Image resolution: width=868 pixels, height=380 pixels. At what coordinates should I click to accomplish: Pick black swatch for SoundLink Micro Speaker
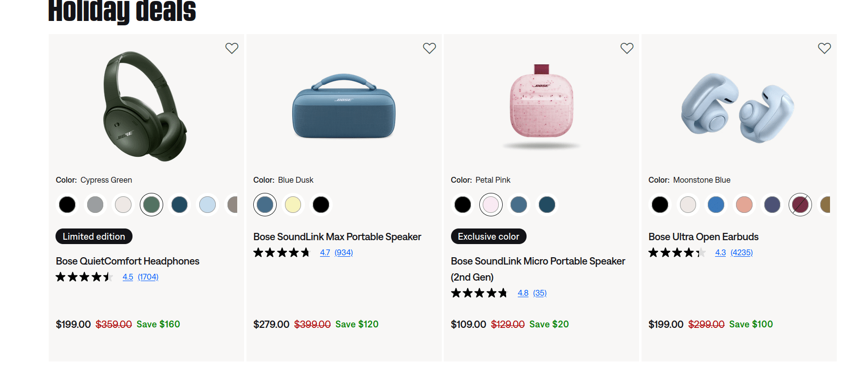click(463, 205)
